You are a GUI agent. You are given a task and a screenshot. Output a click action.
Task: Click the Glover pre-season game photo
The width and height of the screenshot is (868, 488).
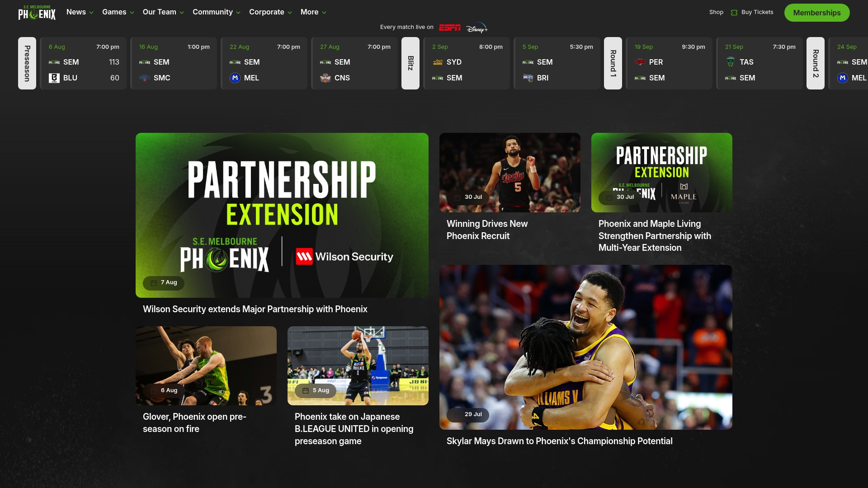206,366
